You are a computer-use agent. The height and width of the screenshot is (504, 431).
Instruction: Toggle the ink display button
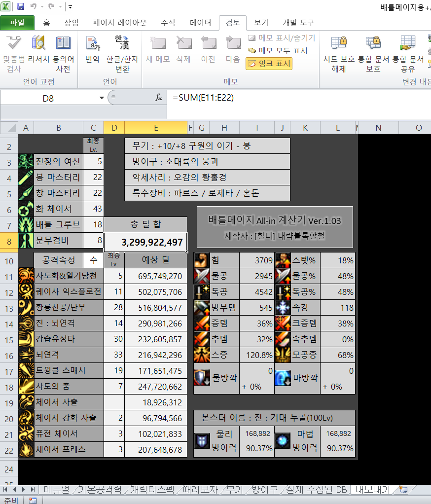coord(269,63)
